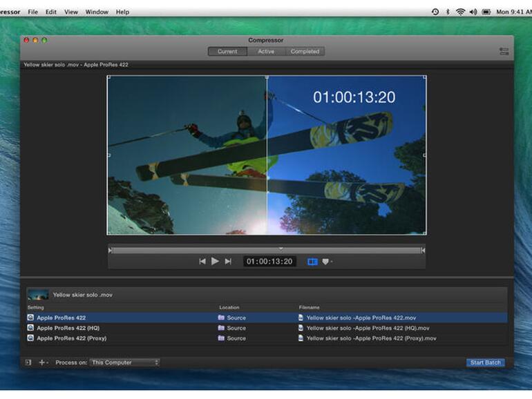Toggle the settings and locations pane

[x=28, y=362]
